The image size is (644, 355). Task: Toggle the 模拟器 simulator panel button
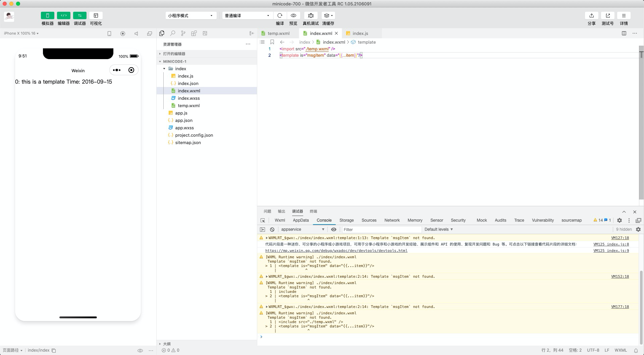[x=47, y=15]
